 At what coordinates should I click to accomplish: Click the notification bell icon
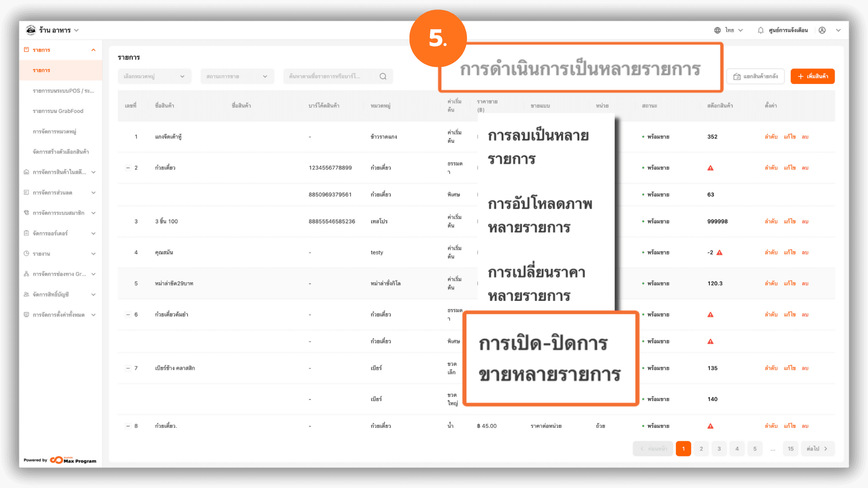[x=760, y=30]
